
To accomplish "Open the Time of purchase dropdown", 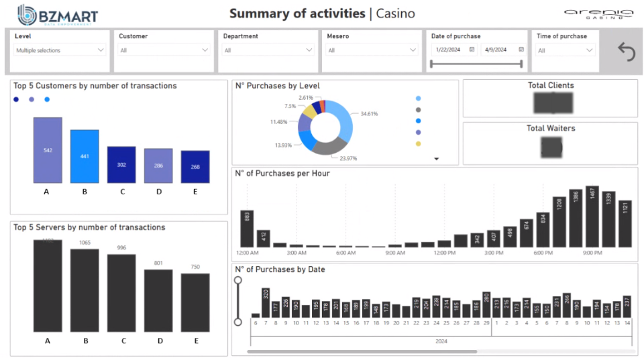I will click(x=566, y=50).
